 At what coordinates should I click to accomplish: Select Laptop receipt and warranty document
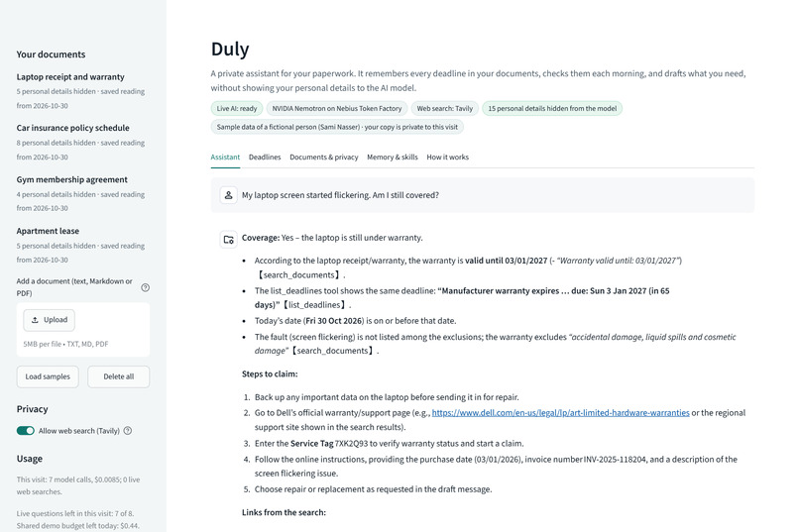point(70,77)
